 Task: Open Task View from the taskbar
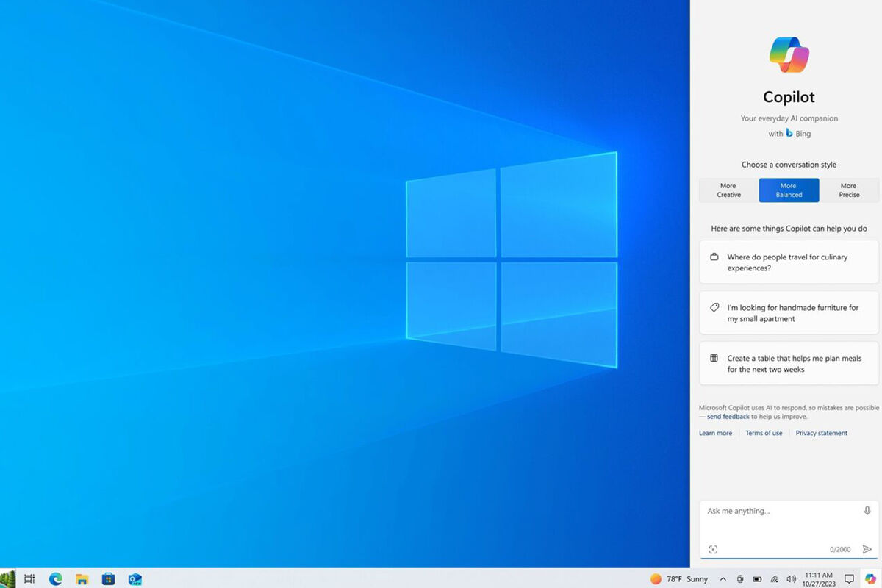coord(29,579)
